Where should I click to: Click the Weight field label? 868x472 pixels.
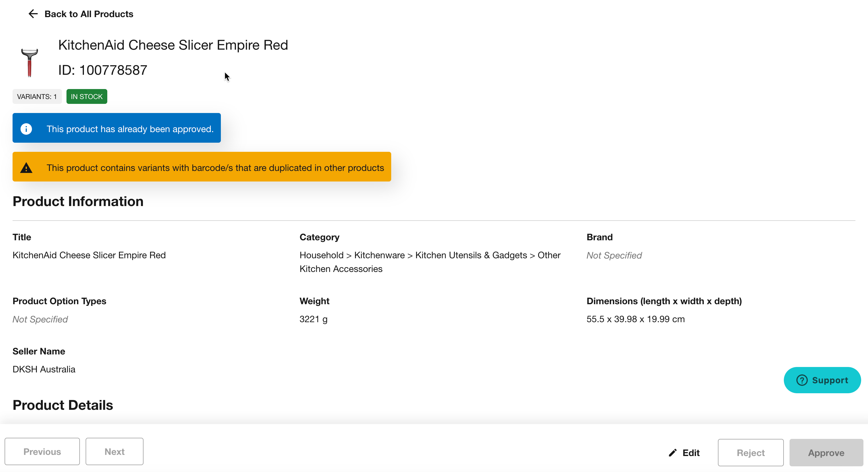[x=314, y=301]
